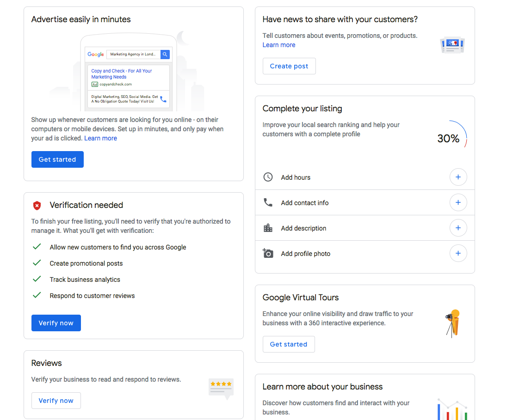Click the 30% listing completion progress ring
Image resolution: width=513 pixels, height=420 pixels.
[x=452, y=134]
